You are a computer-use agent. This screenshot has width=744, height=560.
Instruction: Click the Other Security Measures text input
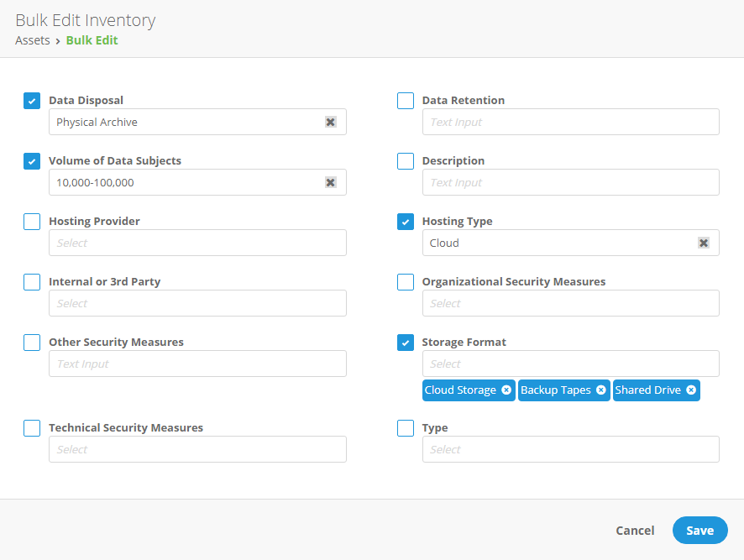(x=197, y=364)
